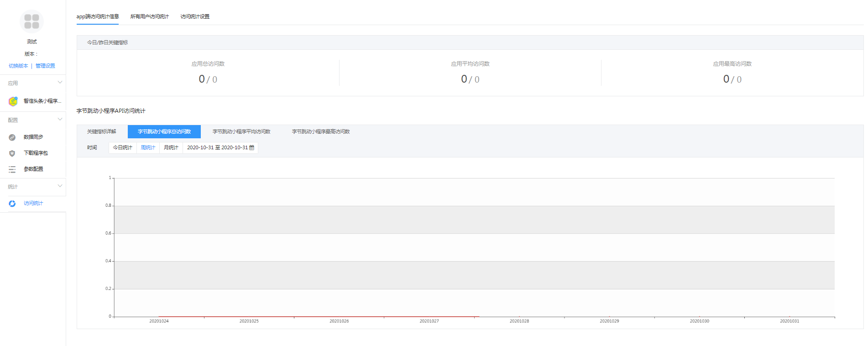Click the 切换版本 link
The width and height of the screenshot is (868, 346).
pos(18,66)
